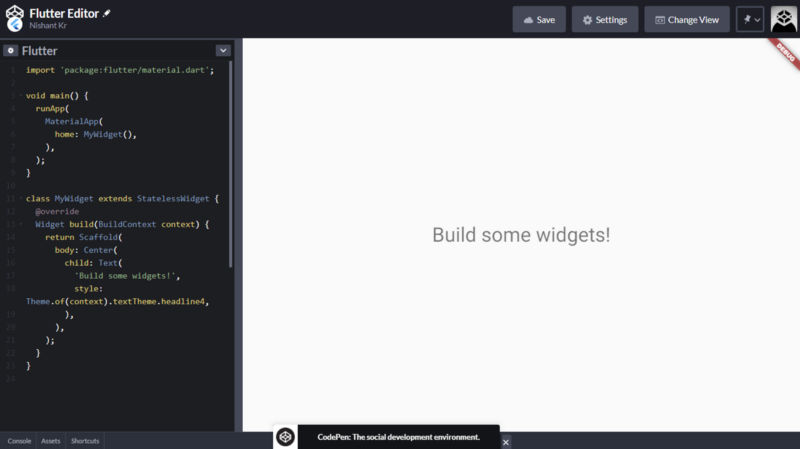Click the runApp( code line

(x=52, y=108)
